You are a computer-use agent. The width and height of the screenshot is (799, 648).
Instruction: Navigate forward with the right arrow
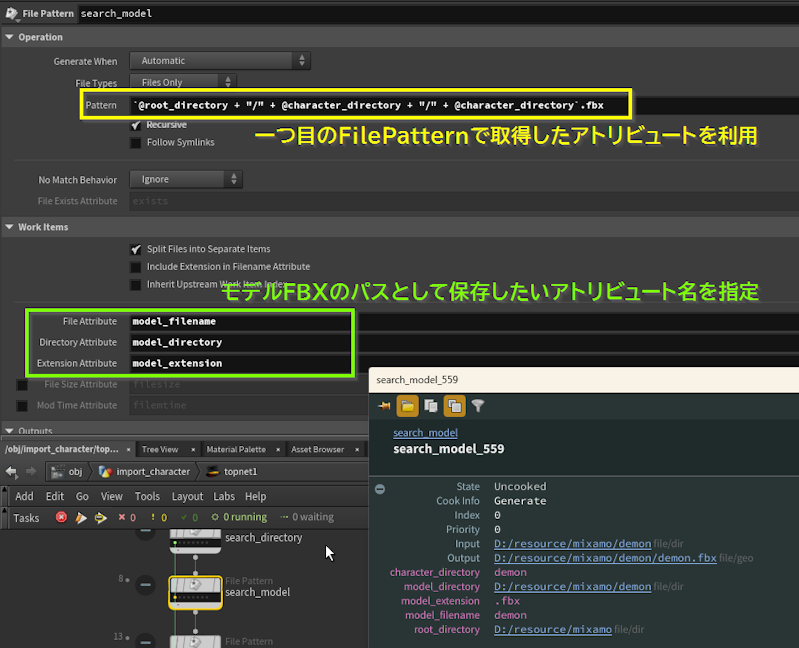point(31,472)
